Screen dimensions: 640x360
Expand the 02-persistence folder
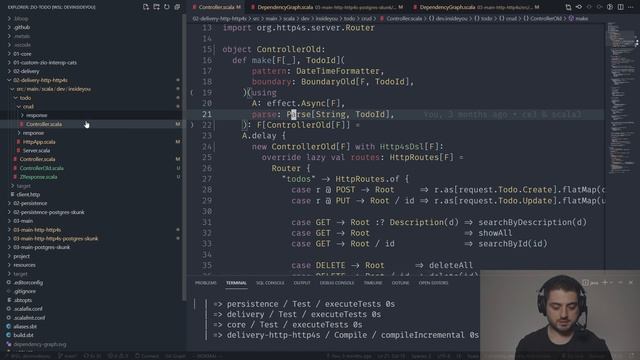9,203
